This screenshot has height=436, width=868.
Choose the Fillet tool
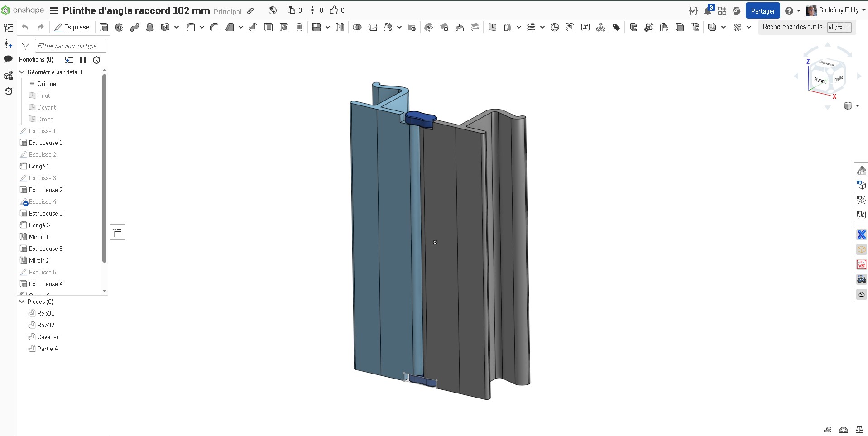[191, 27]
